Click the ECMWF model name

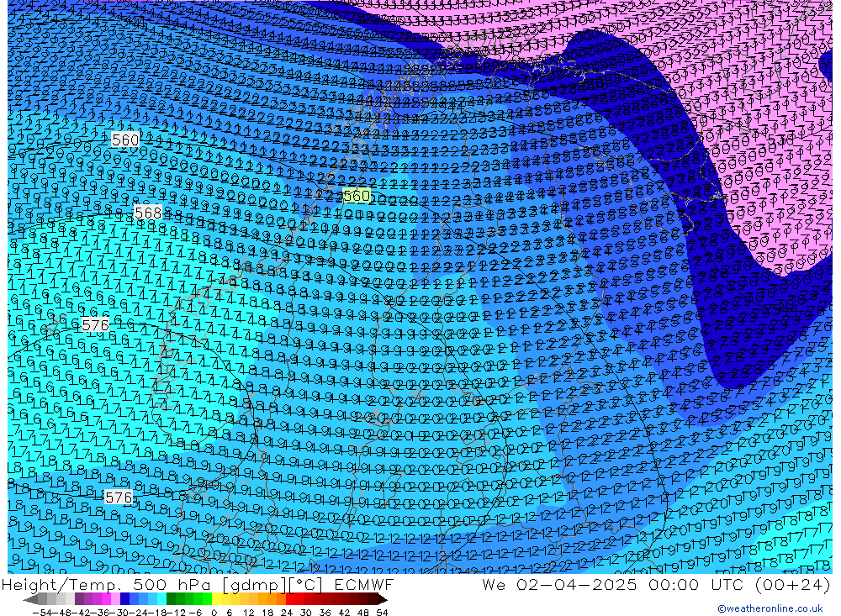tap(364, 584)
